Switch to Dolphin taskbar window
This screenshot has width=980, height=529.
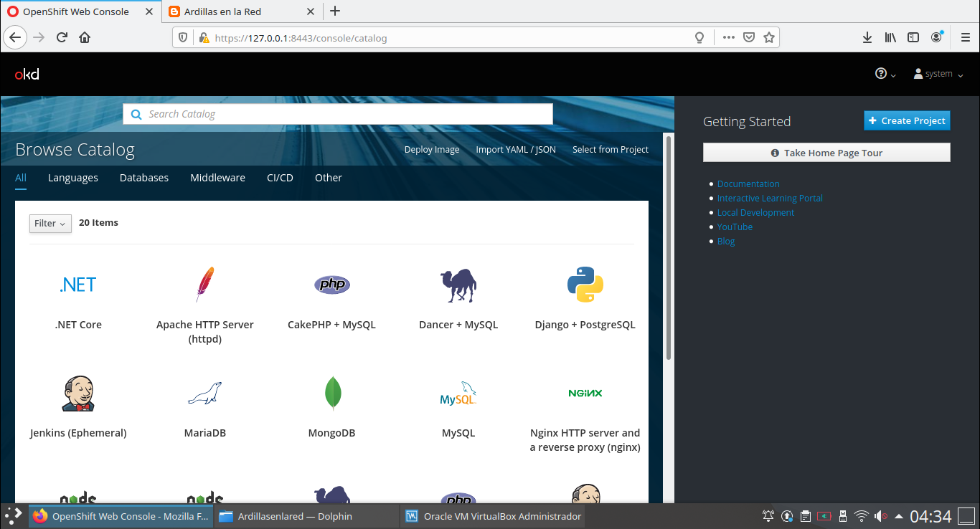[x=306, y=516]
